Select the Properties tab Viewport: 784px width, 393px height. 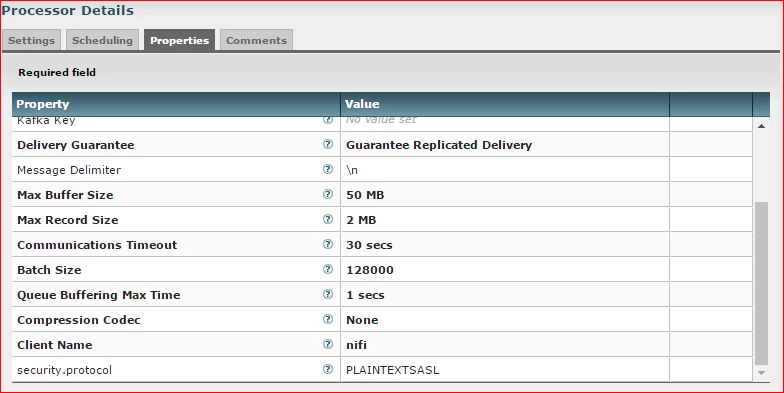pyautogui.click(x=180, y=40)
